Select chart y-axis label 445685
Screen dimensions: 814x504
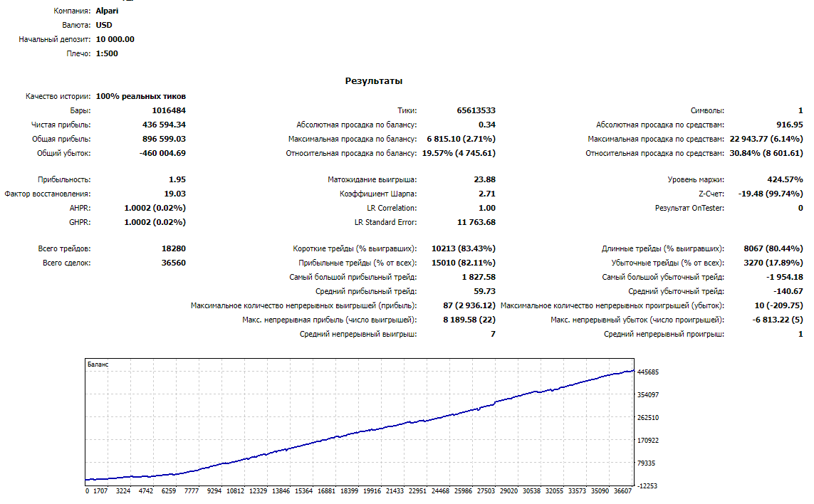pos(648,372)
